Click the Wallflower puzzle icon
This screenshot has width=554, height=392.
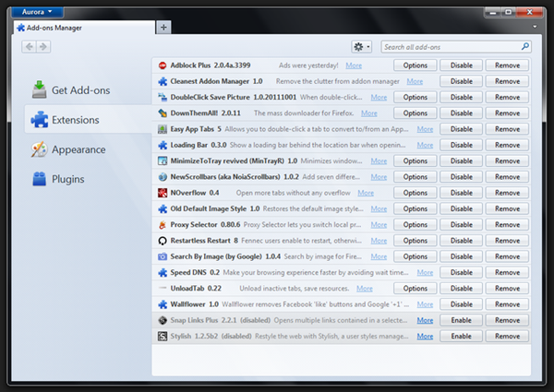click(163, 304)
